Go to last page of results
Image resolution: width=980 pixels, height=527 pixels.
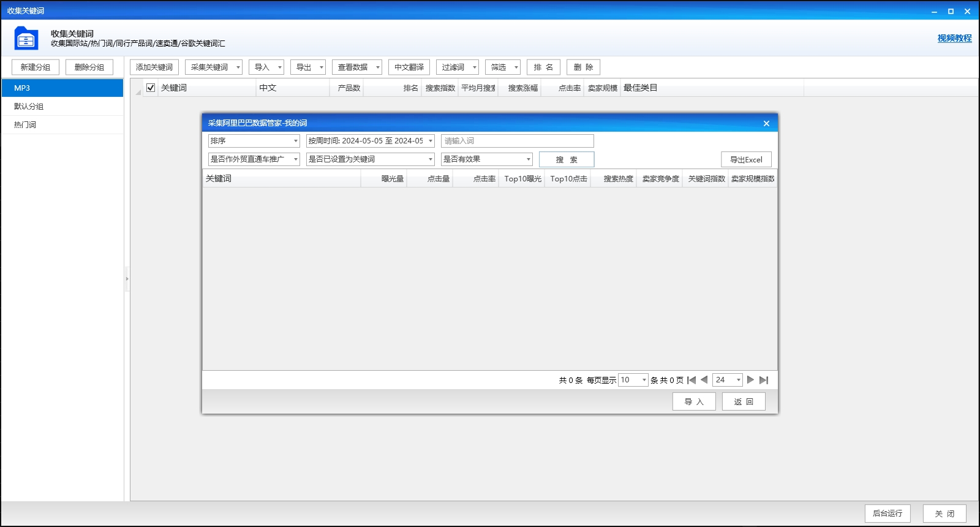764,380
